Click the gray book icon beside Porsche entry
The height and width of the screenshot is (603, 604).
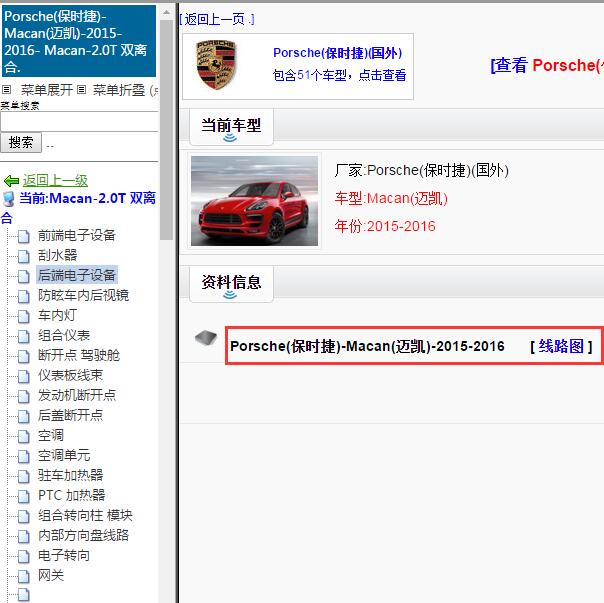coord(206,338)
